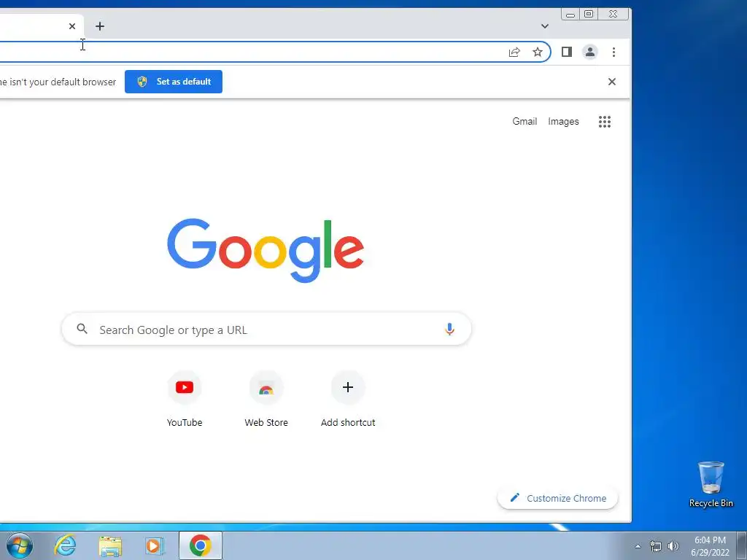Screen dimensions: 747x560
Task: Open Chrome three-dot menu
Action: (x=614, y=52)
